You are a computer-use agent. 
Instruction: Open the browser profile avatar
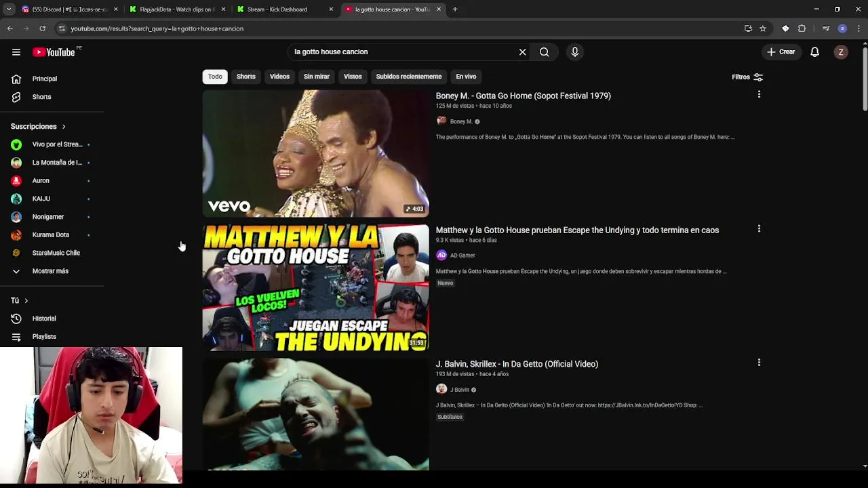coord(842,28)
